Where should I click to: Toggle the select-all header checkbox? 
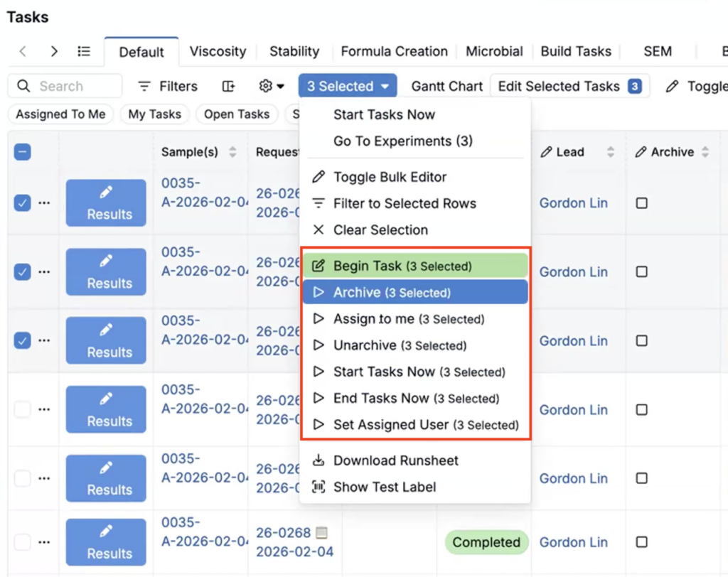coord(22,152)
